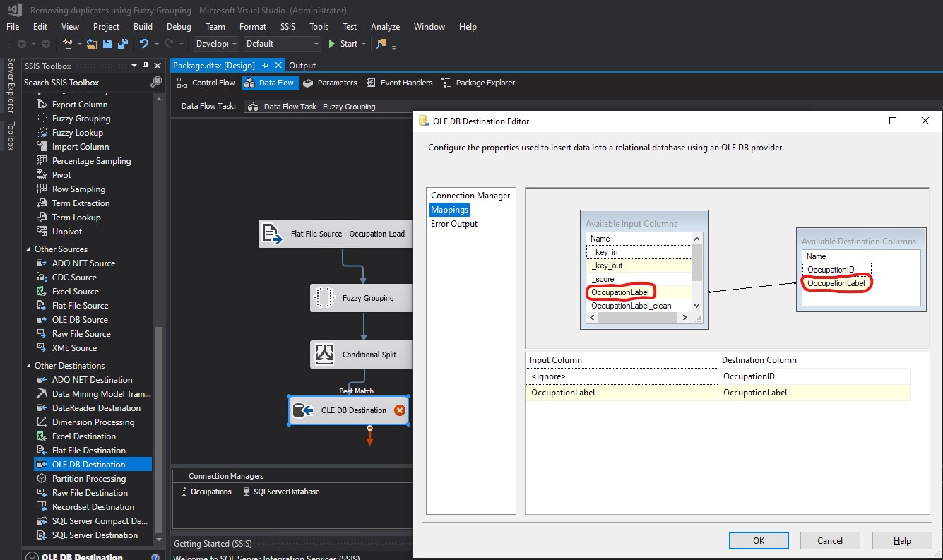Viewport: 943px width, 560px height.
Task: Select the Fuzzy Grouping node on the canvas
Action: click(x=361, y=298)
